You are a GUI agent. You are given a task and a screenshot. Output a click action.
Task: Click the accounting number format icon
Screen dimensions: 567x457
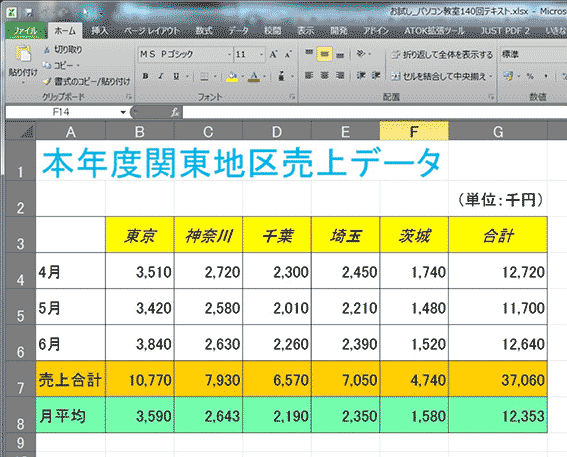(508, 76)
